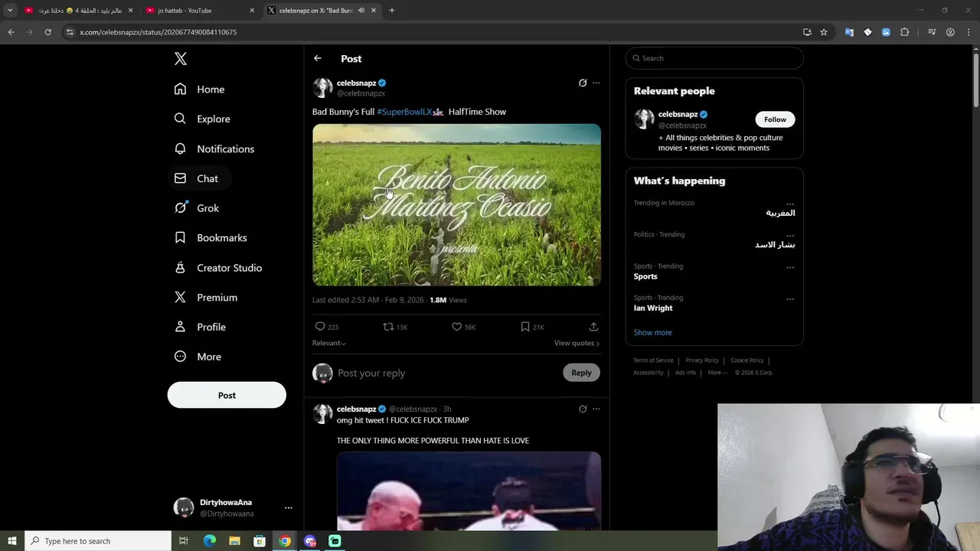Click the Windows taskbar search box
The width and height of the screenshot is (980, 551).
tap(98, 541)
